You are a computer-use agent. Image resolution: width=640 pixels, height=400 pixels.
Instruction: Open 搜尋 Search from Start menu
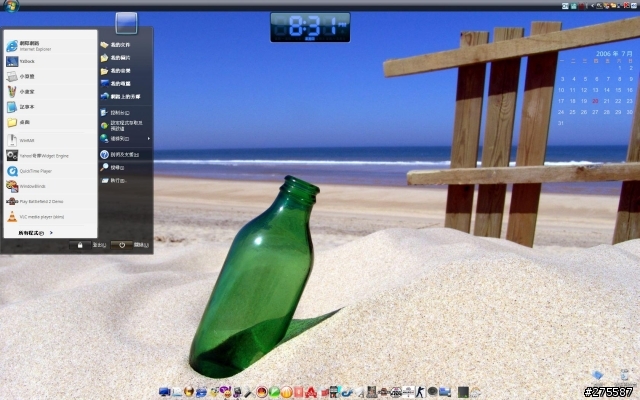pos(125,167)
